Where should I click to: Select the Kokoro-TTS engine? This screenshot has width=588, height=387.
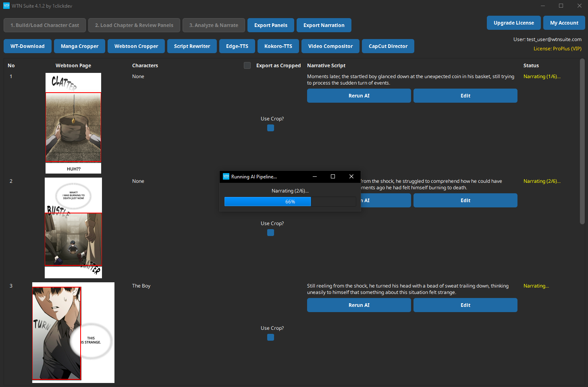[x=278, y=46]
